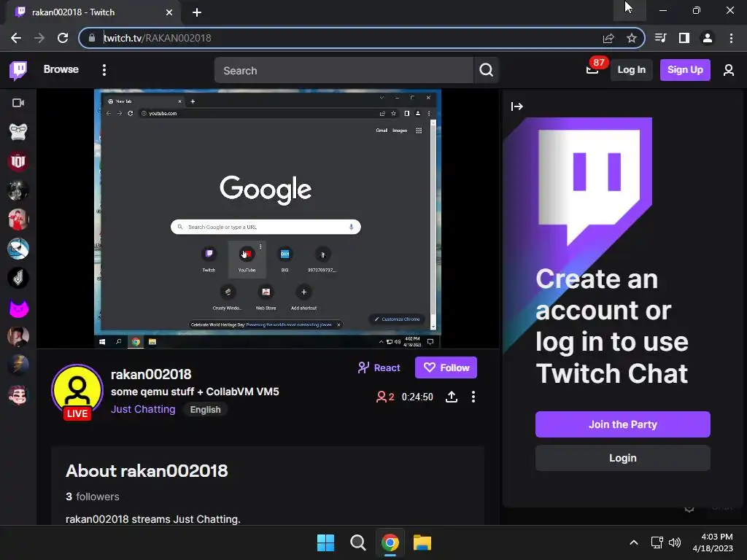747x560 pixels.
Task: Click the 3 followers text
Action: pyautogui.click(x=93, y=497)
